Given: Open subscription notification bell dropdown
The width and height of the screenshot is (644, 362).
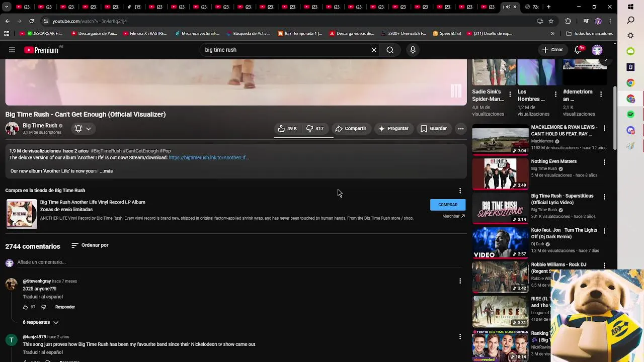Looking at the screenshot, I should point(83,129).
